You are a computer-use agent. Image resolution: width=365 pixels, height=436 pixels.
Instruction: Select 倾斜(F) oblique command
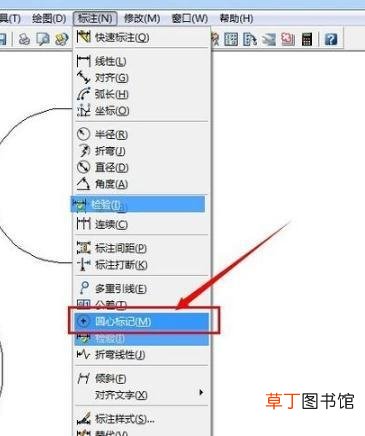(142, 378)
